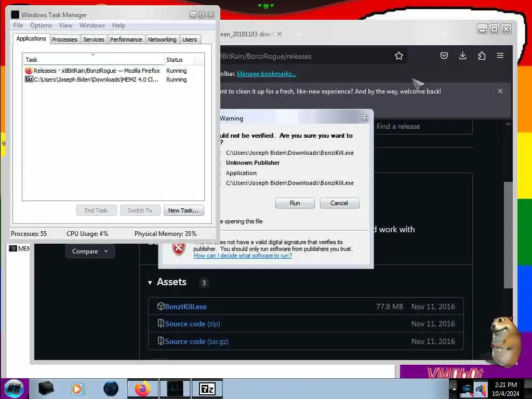The height and width of the screenshot is (399, 532).
Task: Click the Bonzi hamster character on desktop
Action: coord(504,341)
